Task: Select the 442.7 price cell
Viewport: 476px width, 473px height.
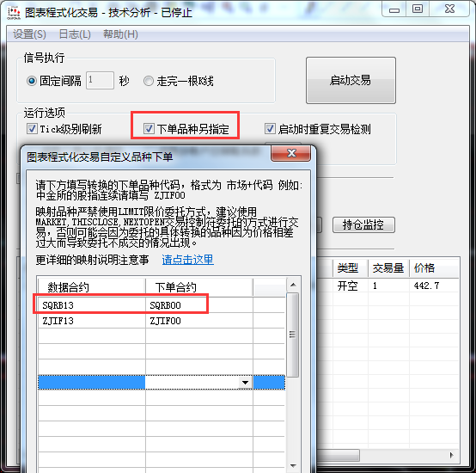Action: tap(434, 286)
